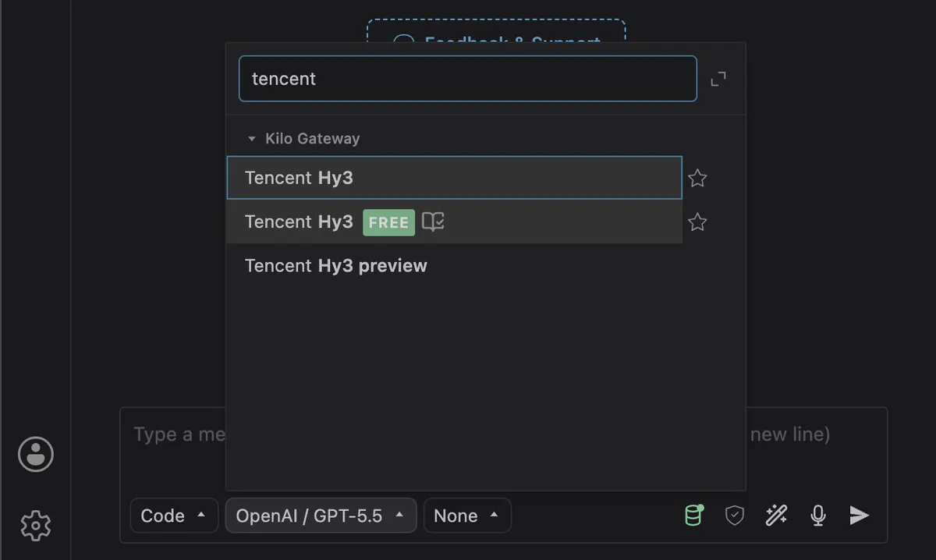This screenshot has width=936, height=560.
Task: Open the None dropdown
Action: tap(466, 516)
